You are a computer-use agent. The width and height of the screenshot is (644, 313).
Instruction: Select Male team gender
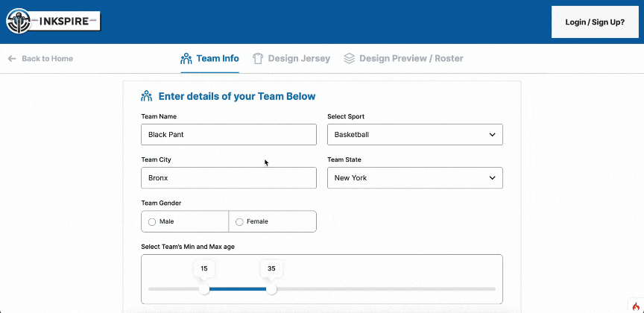[x=153, y=221]
